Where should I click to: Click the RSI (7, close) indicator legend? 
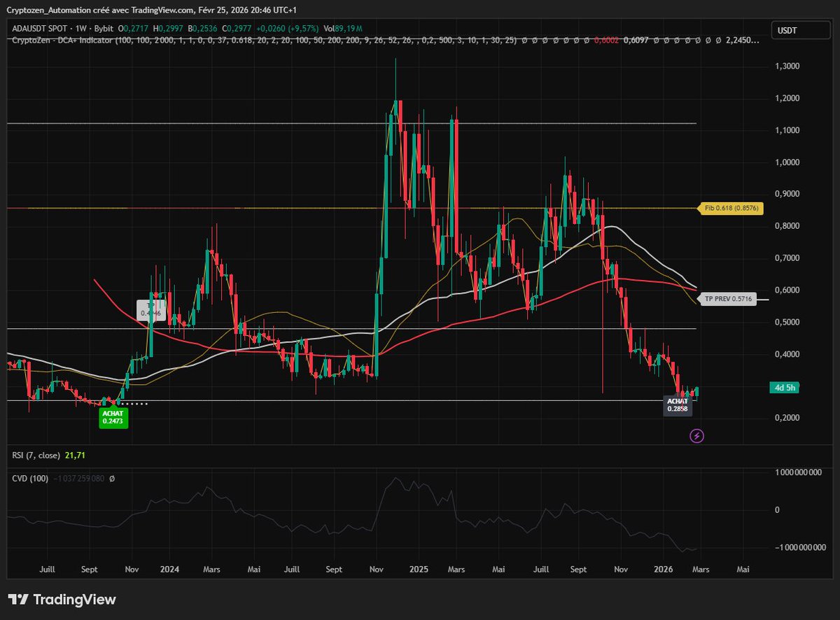pyautogui.click(x=36, y=455)
